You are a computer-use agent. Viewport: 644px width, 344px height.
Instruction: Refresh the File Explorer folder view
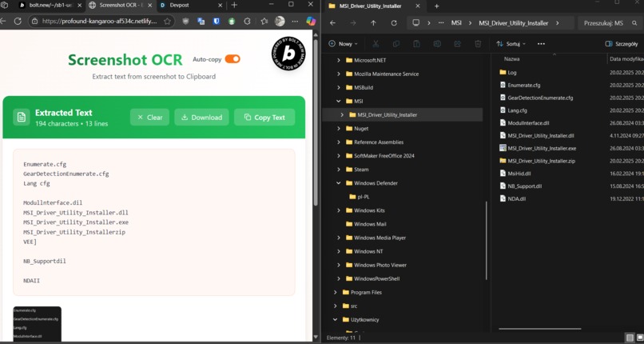[x=394, y=23]
